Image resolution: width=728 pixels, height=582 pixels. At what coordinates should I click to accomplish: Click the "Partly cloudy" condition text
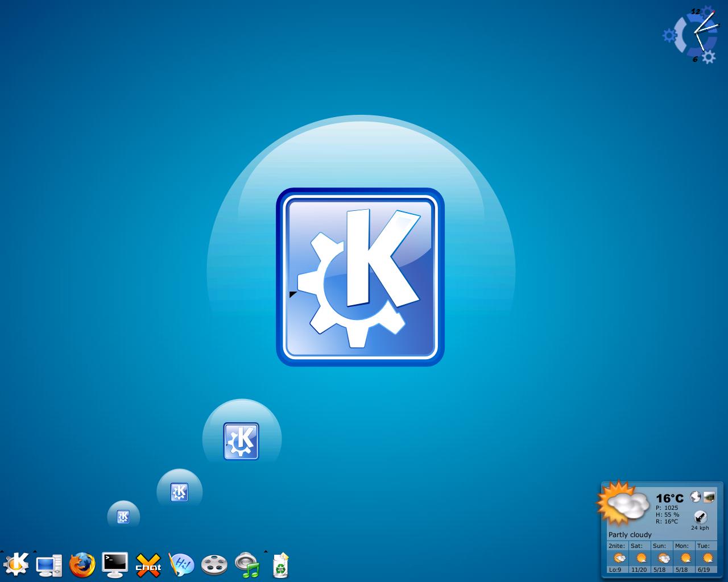pyautogui.click(x=630, y=535)
